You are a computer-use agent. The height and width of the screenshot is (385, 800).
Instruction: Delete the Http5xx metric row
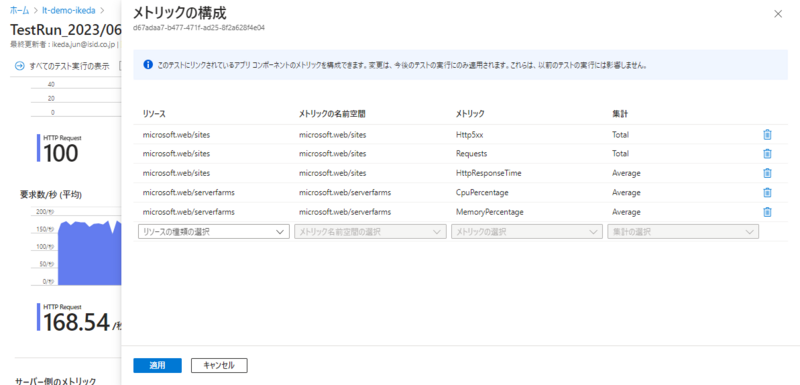(767, 135)
